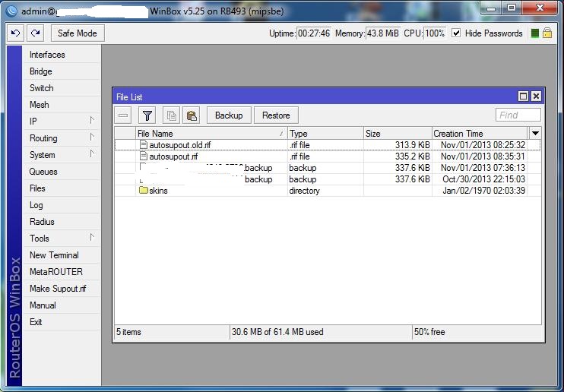This screenshot has width=564, height=392.
Task: Click '50% free' status text
Action: (429, 332)
